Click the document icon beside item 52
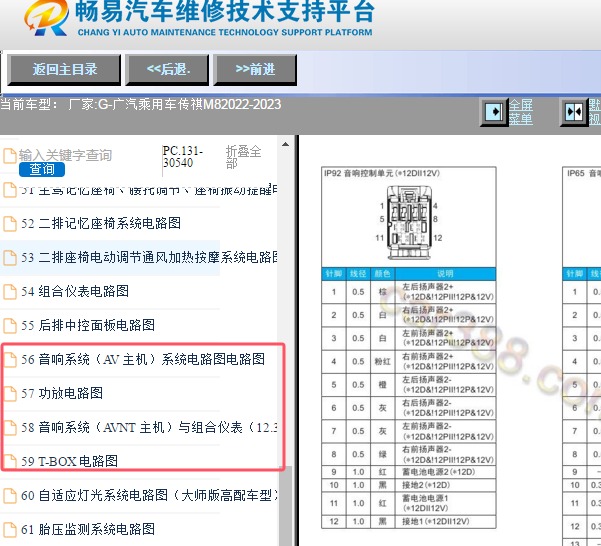The height and width of the screenshot is (546, 601). (10, 224)
